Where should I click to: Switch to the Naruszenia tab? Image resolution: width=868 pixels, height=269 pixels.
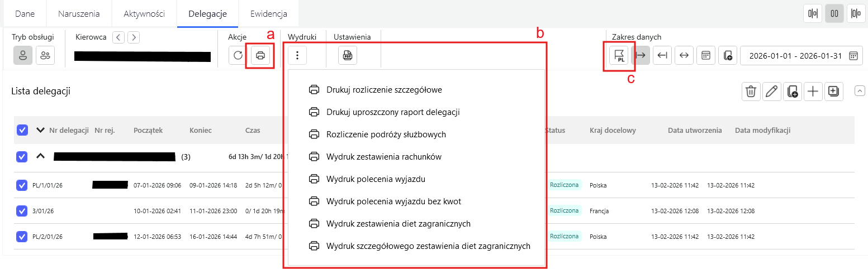point(79,14)
